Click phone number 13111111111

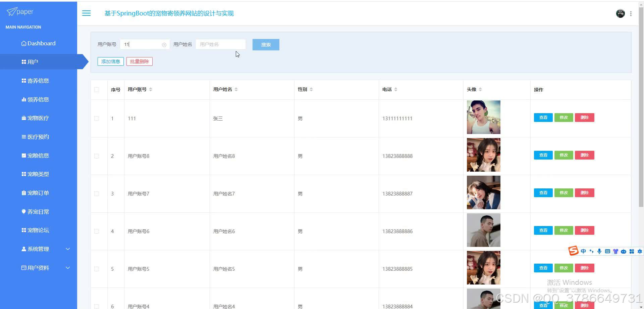point(397,119)
